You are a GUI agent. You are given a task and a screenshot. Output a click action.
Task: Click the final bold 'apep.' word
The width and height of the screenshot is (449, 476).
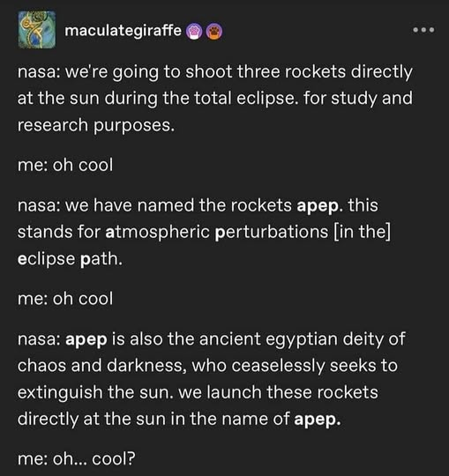tap(318, 420)
